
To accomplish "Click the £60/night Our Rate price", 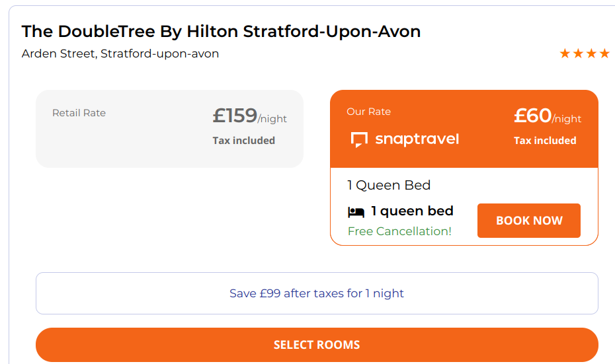I will pyautogui.click(x=547, y=116).
